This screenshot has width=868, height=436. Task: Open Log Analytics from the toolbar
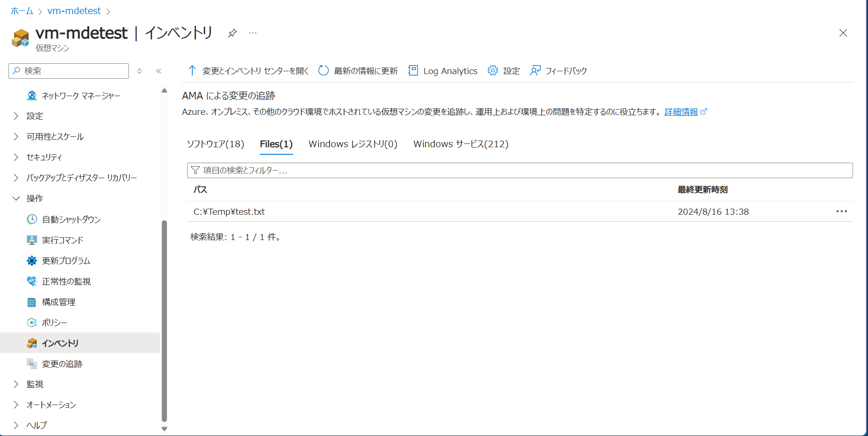pyautogui.click(x=443, y=71)
